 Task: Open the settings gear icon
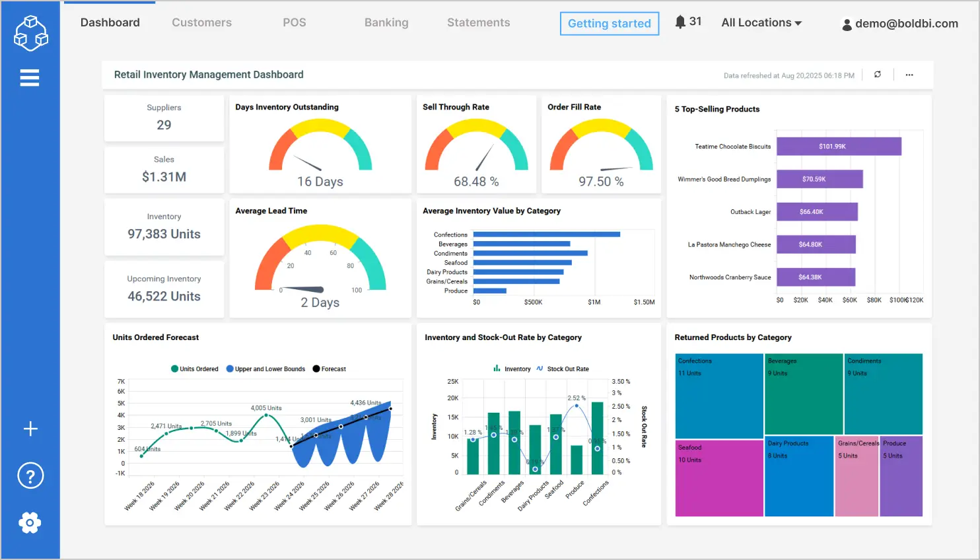point(30,523)
